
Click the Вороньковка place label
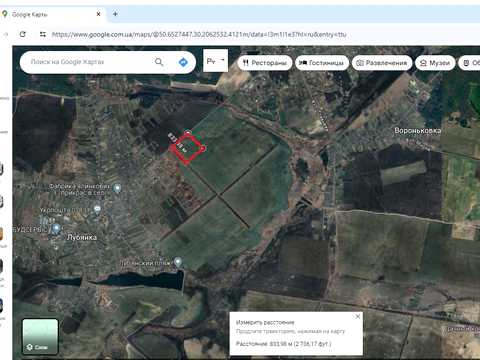pyautogui.click(x=418, y=130)
